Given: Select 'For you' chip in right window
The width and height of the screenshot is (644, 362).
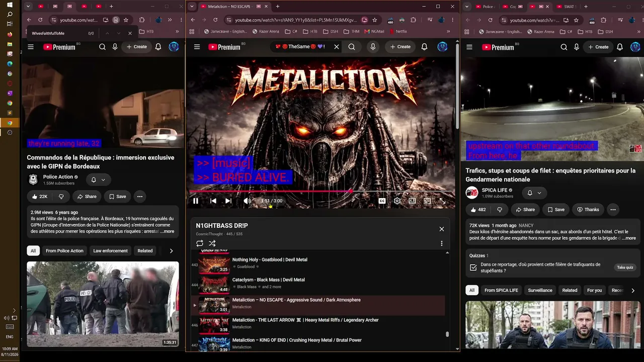Looking at the screenshot, I should point(594,290).
